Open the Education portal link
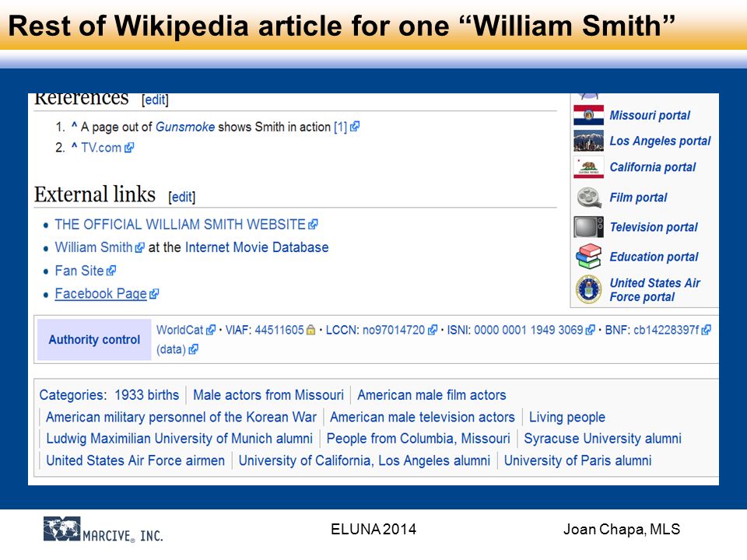747x560 pixels. click(x=654, y=257)
